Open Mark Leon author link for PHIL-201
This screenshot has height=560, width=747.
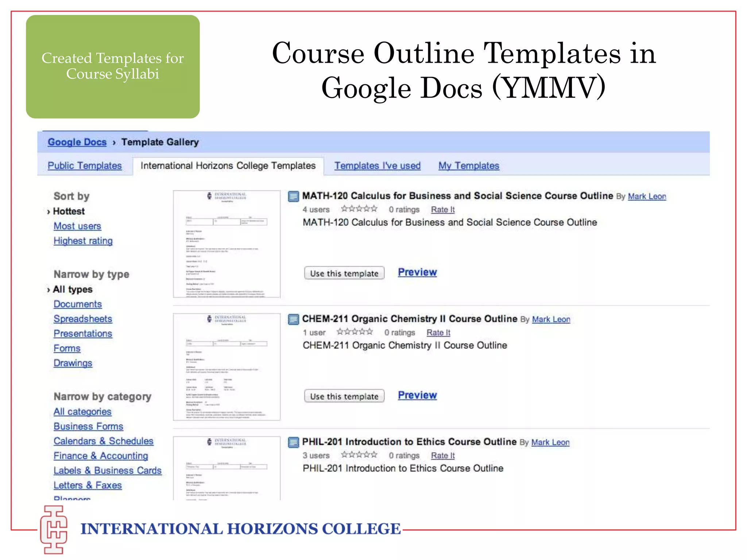click(x=550, y=442)
